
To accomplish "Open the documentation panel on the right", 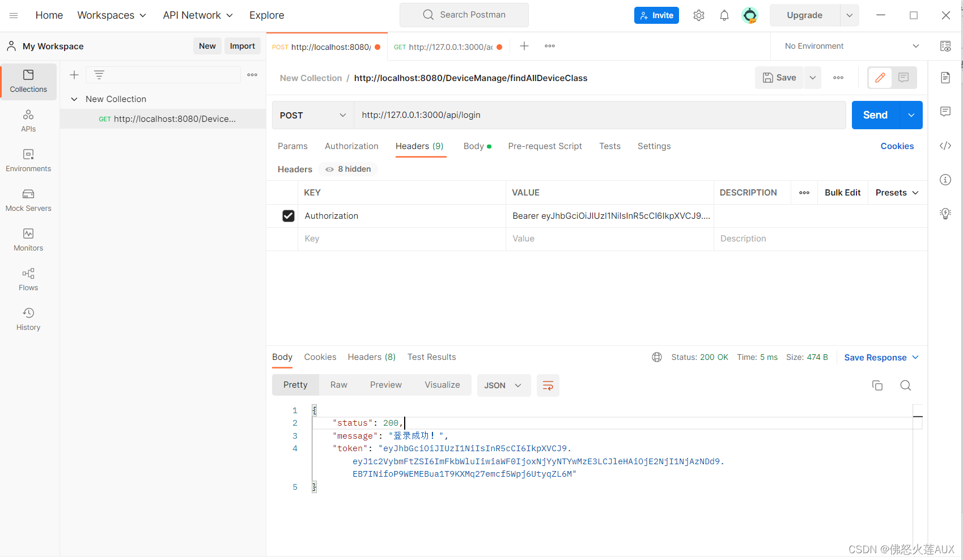I will [x=945, y=78].
